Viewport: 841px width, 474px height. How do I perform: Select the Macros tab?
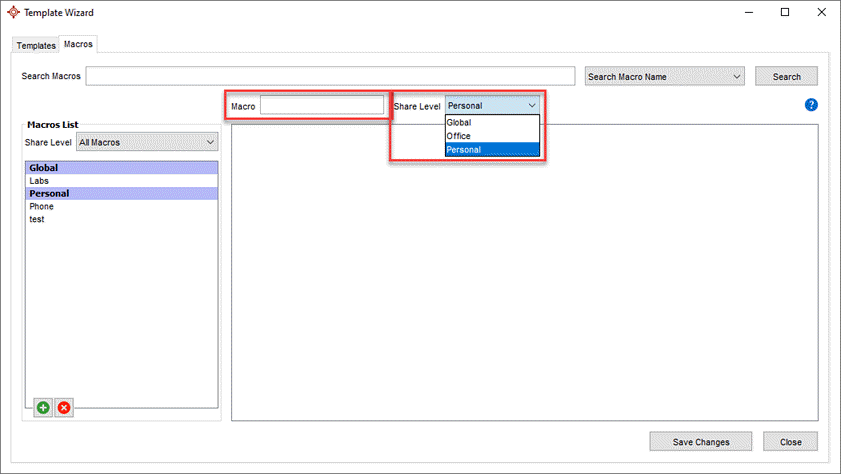pos(78,45)
